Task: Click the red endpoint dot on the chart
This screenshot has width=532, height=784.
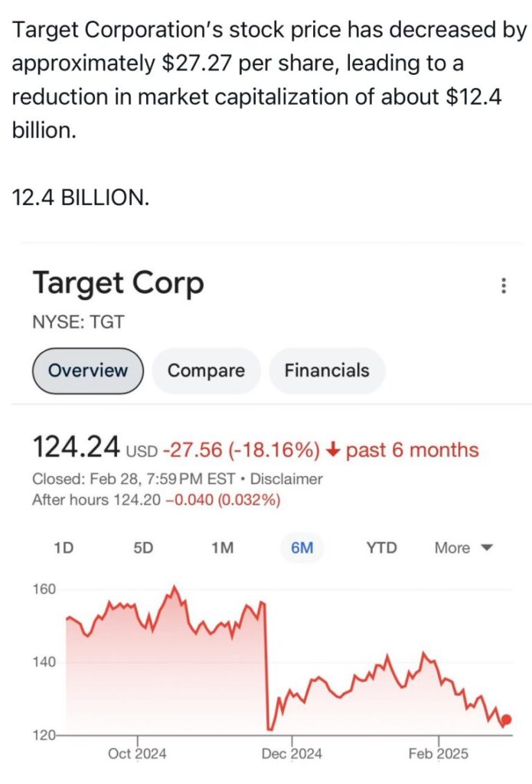Action: (x=505, y=720)
